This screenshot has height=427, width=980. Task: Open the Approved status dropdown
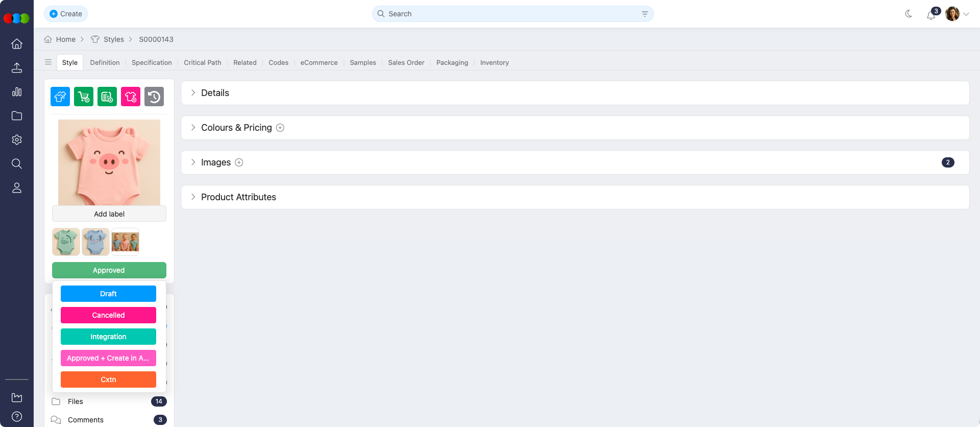click(109, 270)
